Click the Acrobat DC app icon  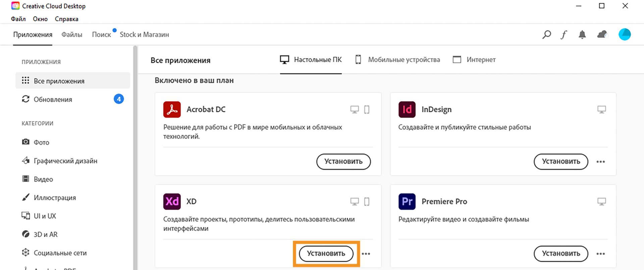(x=172, y=110)
